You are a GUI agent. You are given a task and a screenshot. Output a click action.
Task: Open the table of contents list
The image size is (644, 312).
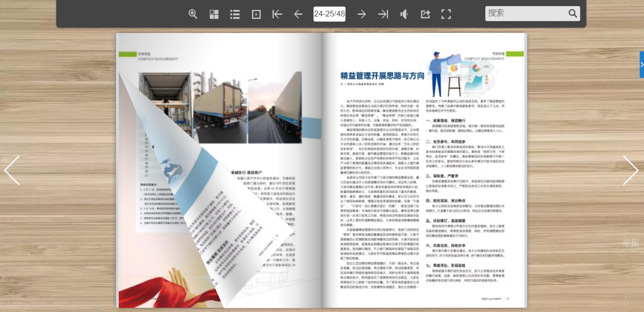[235, 14]
